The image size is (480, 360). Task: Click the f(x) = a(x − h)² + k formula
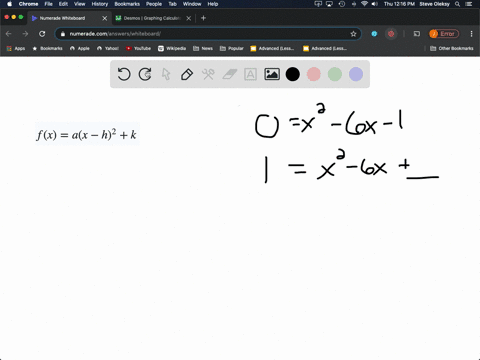pyautogui.click(x=87, y=134)
